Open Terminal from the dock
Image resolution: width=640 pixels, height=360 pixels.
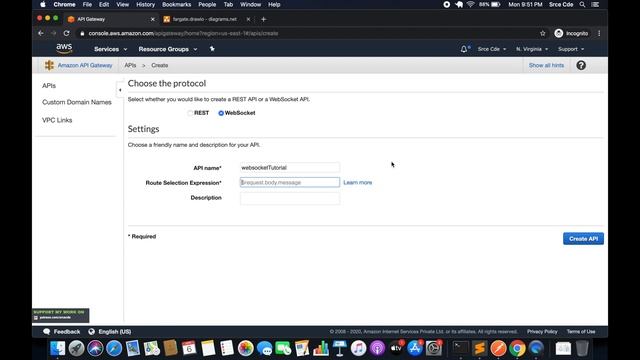tap(460, 348)
